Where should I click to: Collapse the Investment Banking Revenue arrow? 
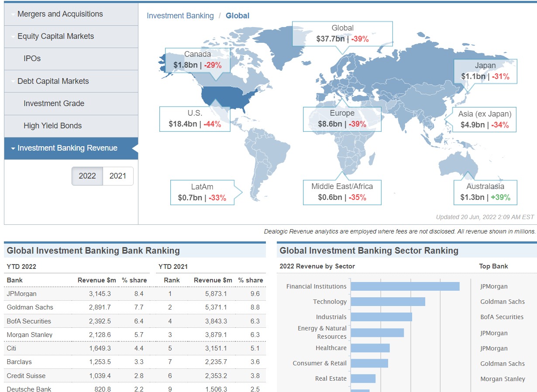pyautogui.click(x=13, y=148)
